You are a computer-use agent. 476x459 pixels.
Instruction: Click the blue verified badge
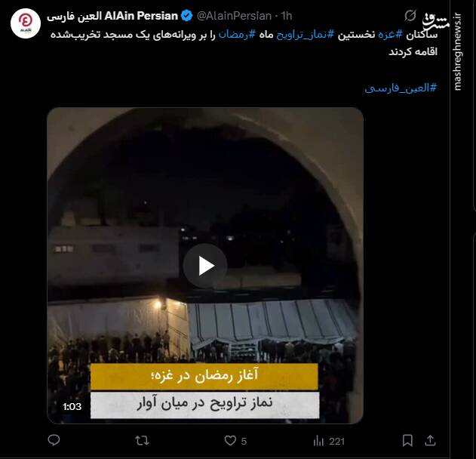pyautogui.click(x=186, y=16)
